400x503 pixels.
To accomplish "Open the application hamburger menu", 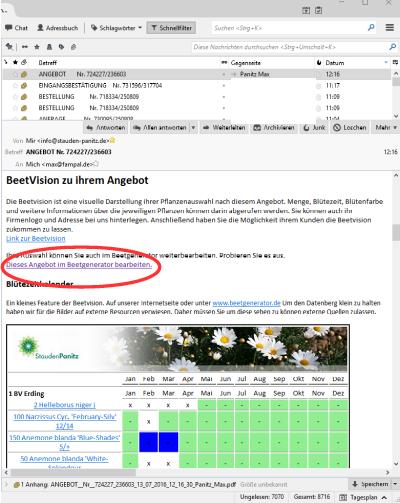I will [x=390, y=28].
